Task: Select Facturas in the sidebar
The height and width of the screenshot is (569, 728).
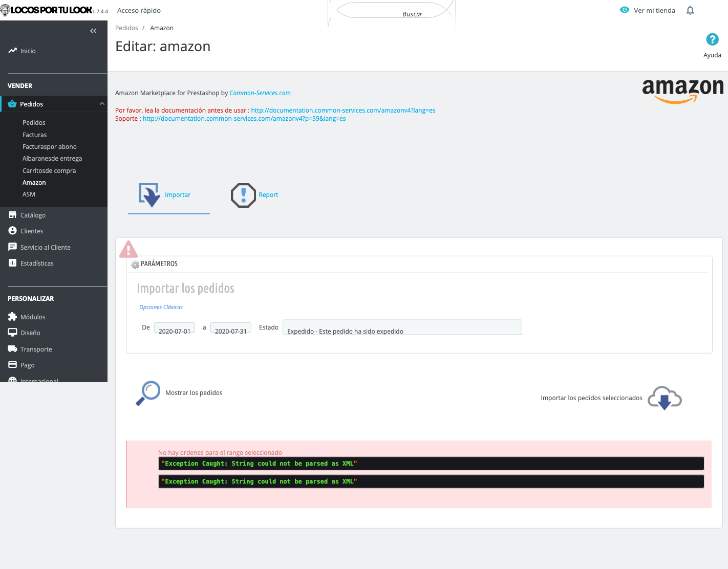Action: tap(35, 135)
